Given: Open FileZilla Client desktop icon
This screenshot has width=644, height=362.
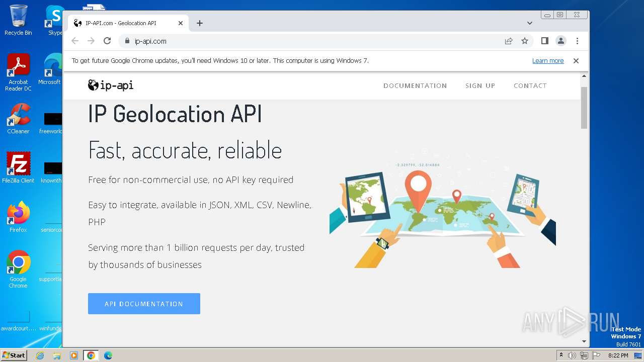Looking at the screenshot, I should [18, 167].
